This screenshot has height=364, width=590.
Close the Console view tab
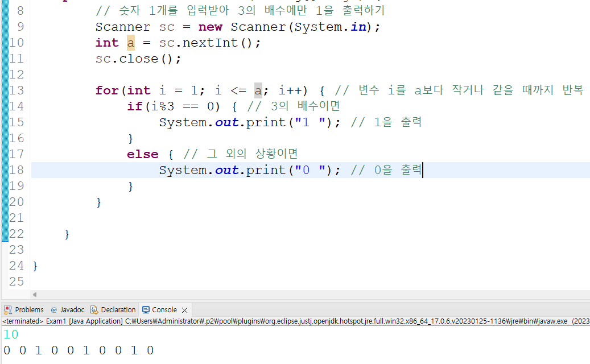[185, 310]
